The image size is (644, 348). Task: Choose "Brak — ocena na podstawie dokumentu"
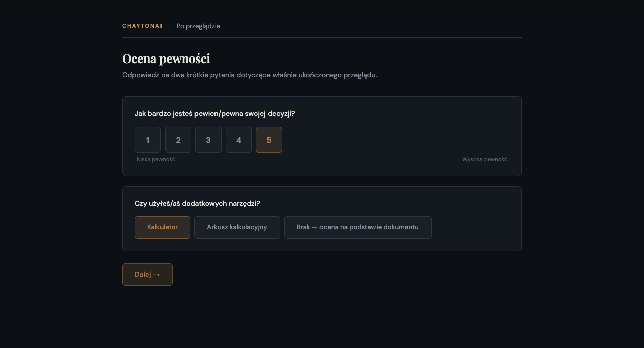pyautogui.click(x=358, y=227)
